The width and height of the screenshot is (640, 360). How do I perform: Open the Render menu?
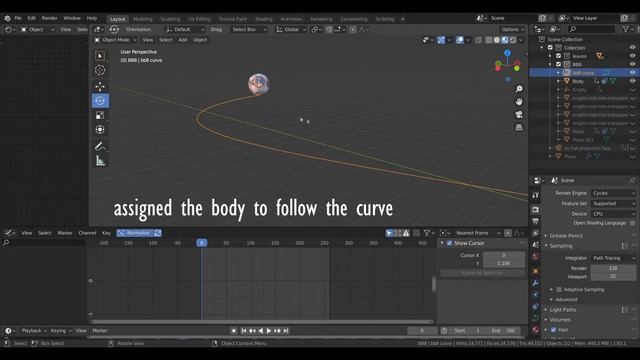tap(49, 18)
